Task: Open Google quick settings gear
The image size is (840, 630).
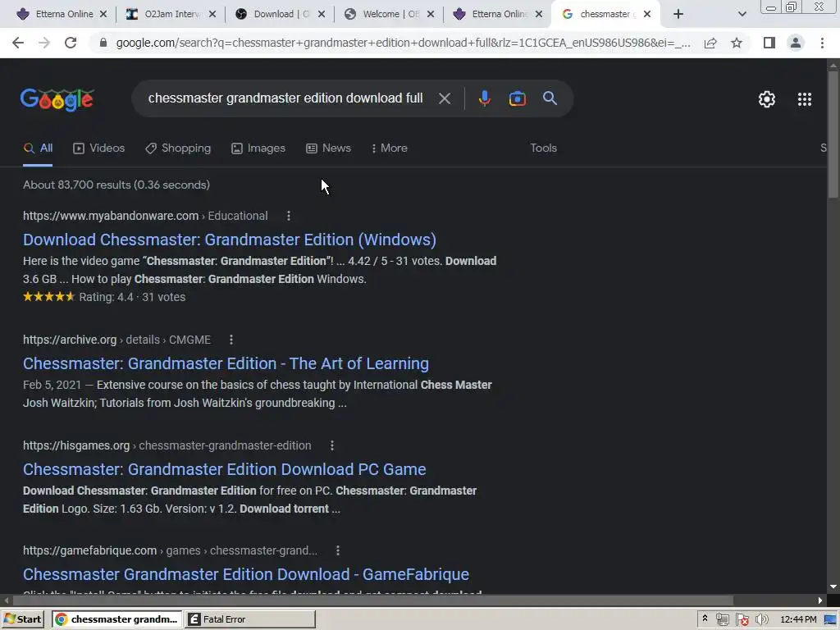Action: 767,99
